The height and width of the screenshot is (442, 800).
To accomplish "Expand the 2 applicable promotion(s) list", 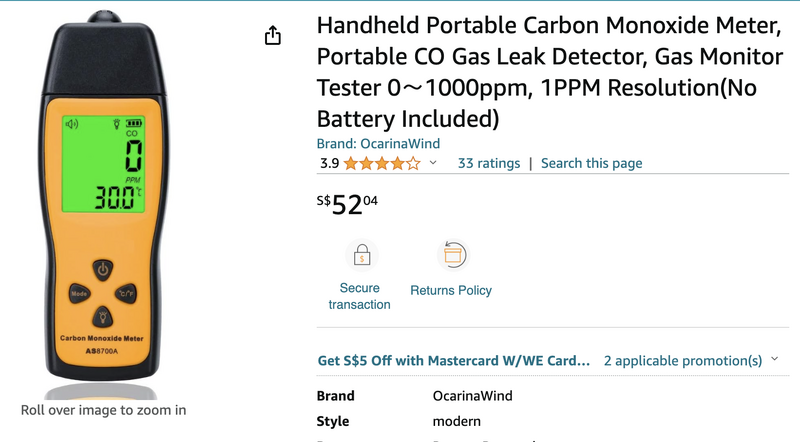I will [683, 360].
